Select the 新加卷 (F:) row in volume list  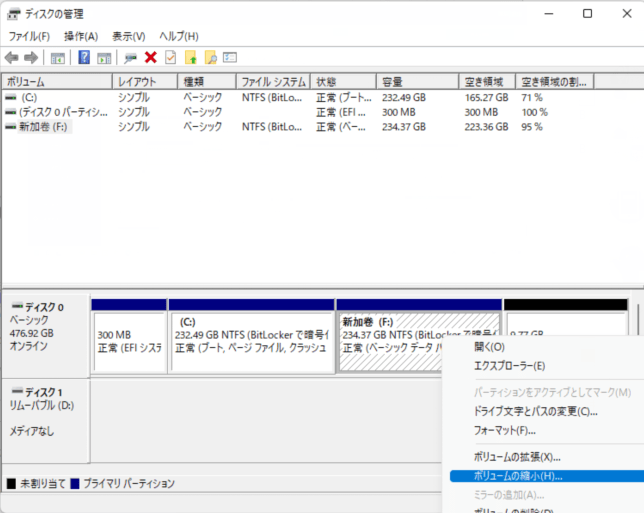tap(38, 127)
